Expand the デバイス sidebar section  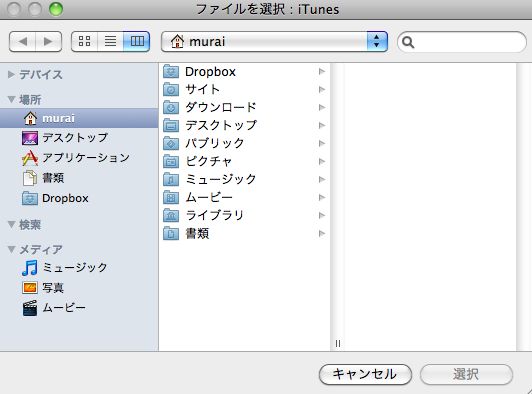[11, 74]
